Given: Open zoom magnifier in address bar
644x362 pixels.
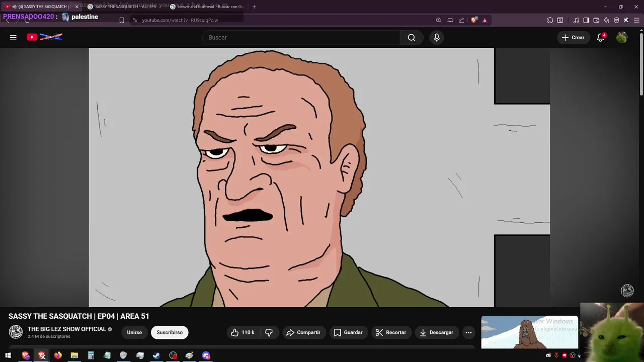Looking at the screenshot, I should point(439,20).
